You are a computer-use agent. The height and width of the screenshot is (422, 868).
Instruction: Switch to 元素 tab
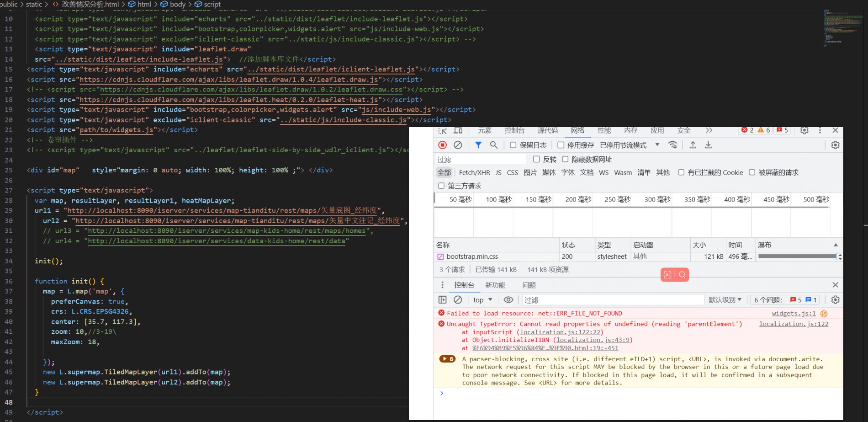484,130
